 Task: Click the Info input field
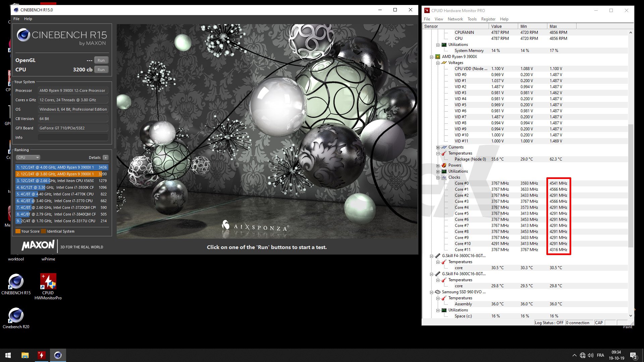click(73, 137)
